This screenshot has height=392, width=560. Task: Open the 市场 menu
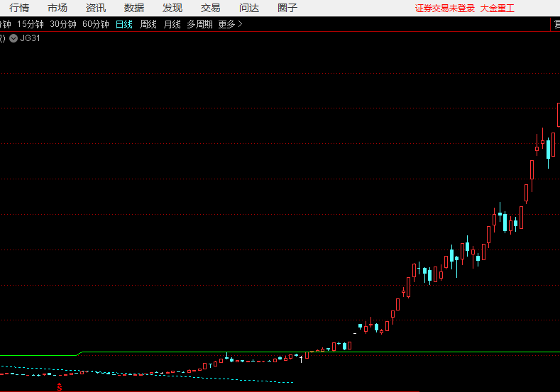[57, 8]
